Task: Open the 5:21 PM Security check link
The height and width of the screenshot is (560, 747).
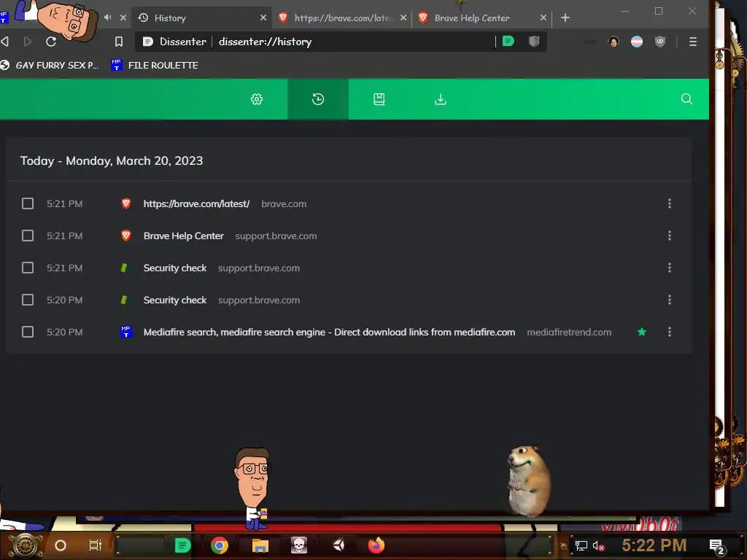Action: click(x=175, y=268)
